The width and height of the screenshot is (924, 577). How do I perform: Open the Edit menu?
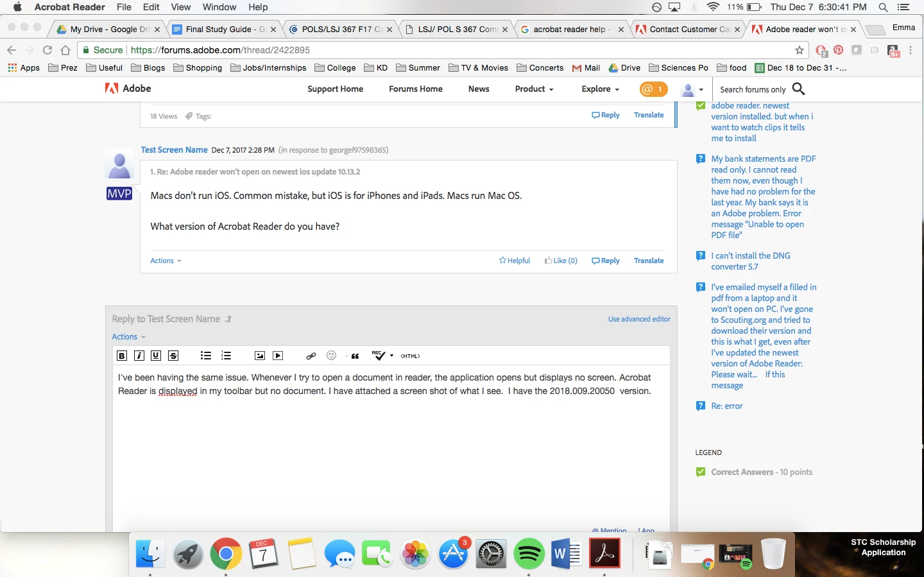151,7
